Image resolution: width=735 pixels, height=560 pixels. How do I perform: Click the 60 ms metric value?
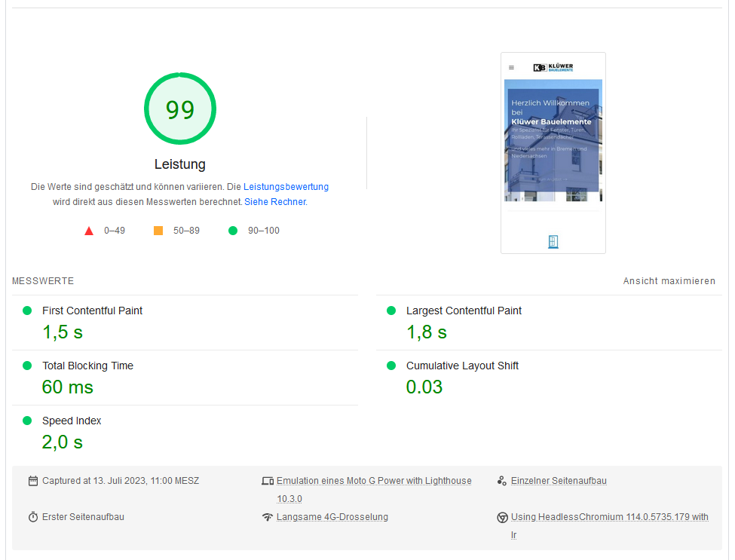tap(68, 387)
